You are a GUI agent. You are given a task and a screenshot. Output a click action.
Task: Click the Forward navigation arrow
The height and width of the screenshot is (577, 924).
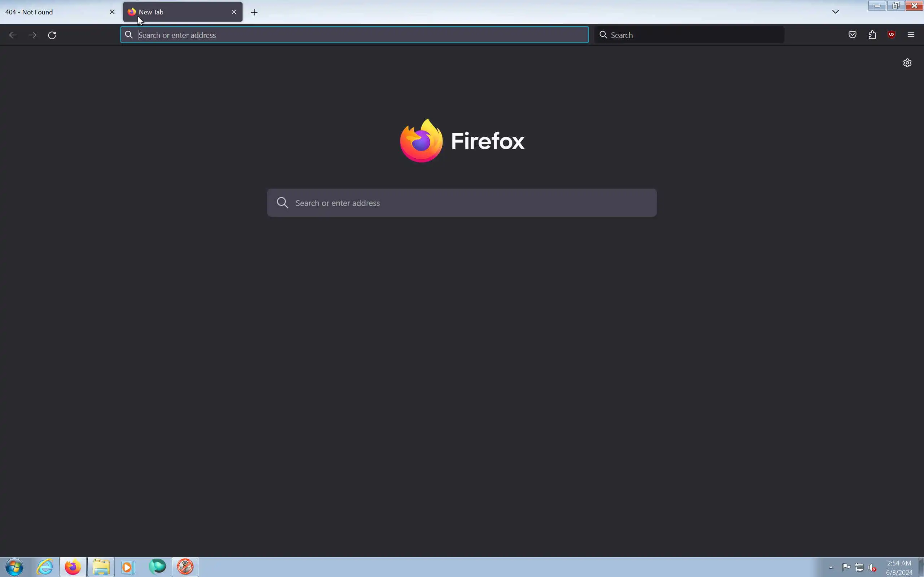32,35
